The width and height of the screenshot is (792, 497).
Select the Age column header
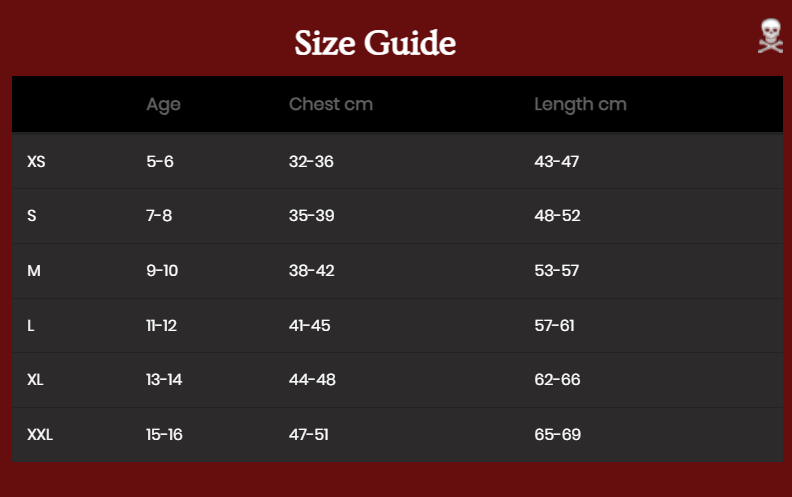click(x=163, y=105)
